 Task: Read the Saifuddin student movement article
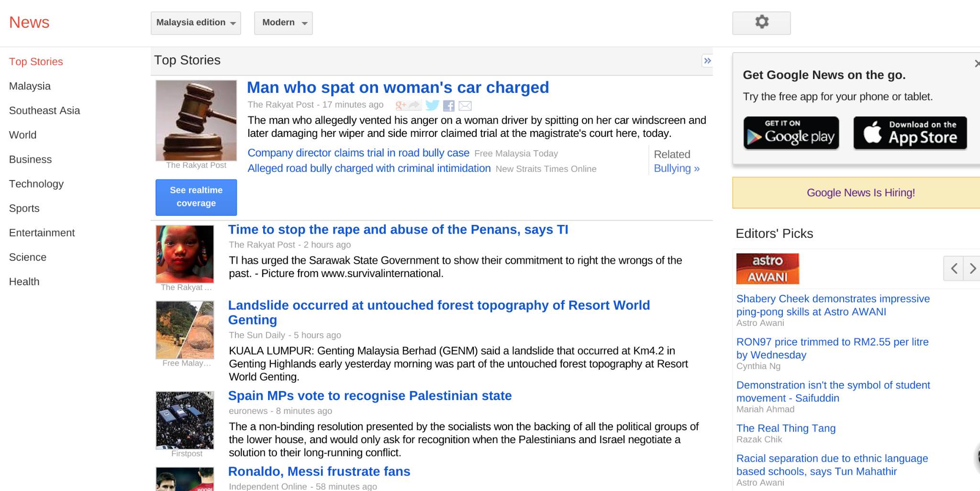click(x=833, y=391)
